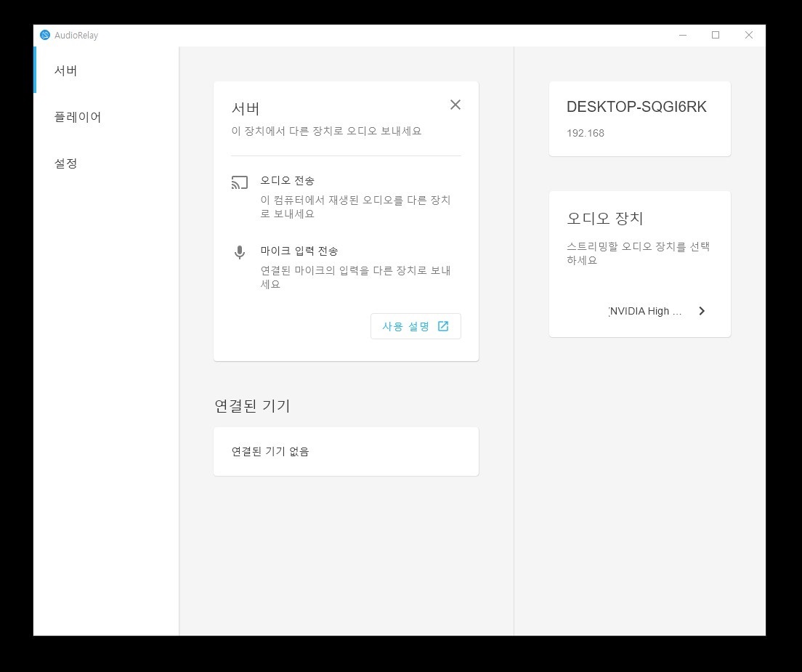Click the chevron icon next to NVIDIA High

click(702, 311)
